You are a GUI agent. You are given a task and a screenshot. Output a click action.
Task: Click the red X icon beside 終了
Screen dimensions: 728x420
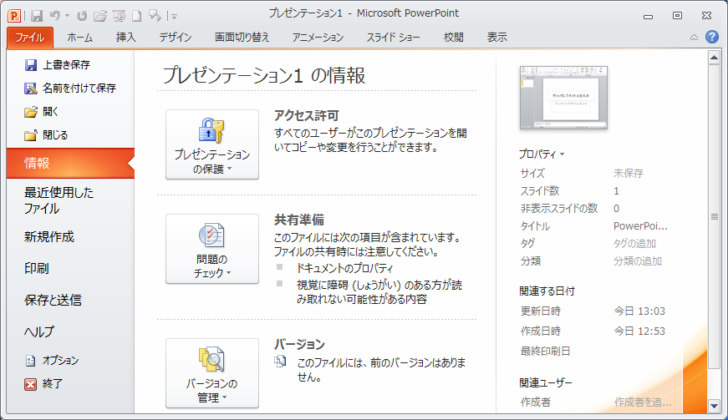click(31, 384)
